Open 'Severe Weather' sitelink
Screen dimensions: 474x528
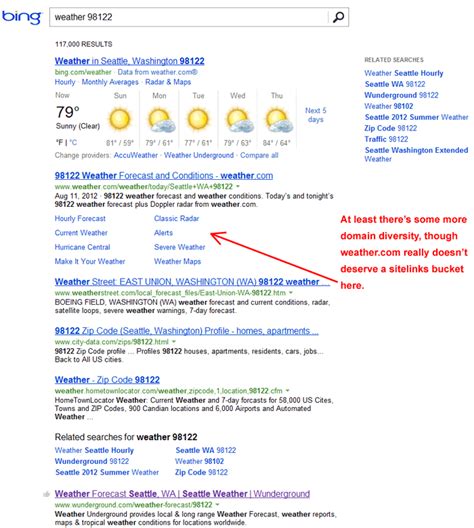[179, 247]
